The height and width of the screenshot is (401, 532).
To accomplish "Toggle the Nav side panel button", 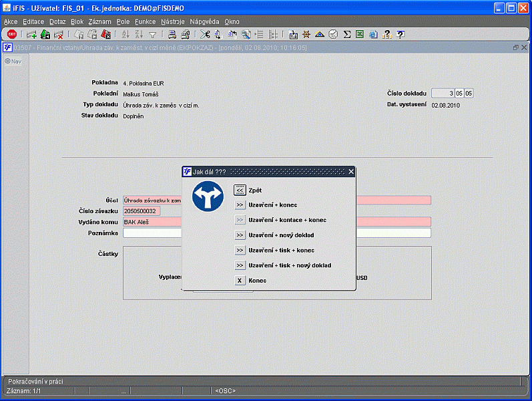I will [13, 61].
